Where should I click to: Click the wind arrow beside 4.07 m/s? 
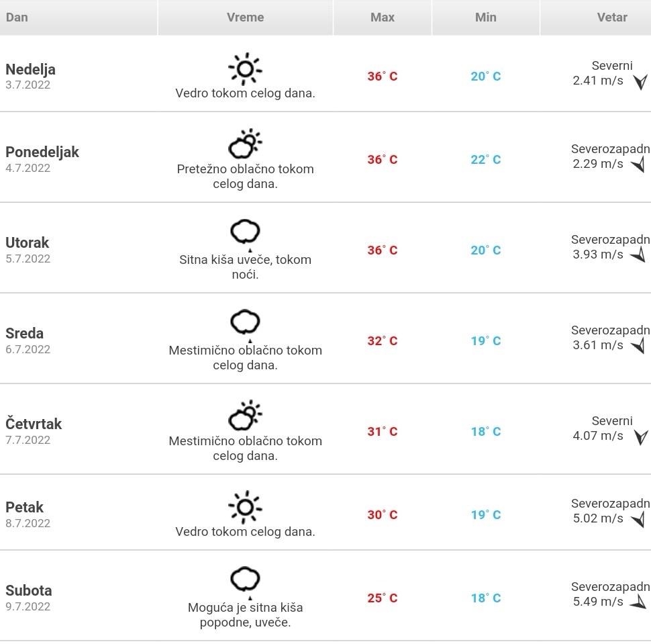click(x=640, y=437)
